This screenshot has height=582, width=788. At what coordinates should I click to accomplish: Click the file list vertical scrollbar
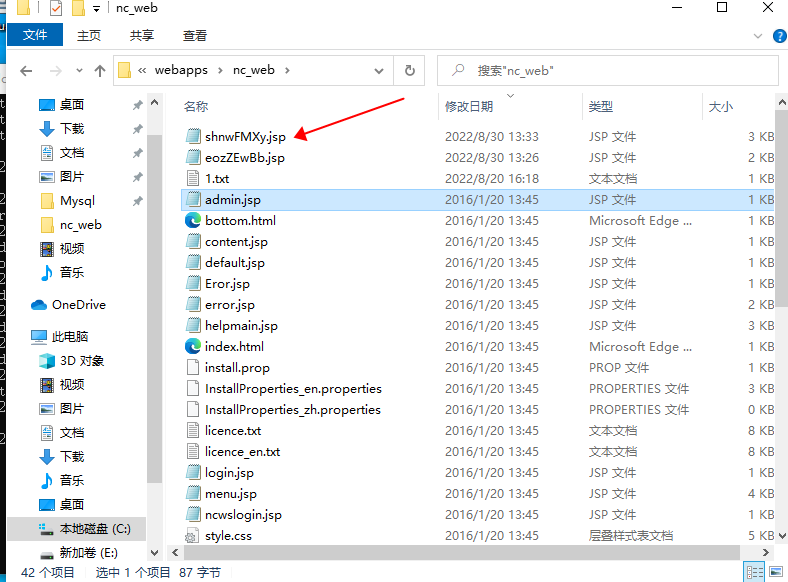(782, 209)
